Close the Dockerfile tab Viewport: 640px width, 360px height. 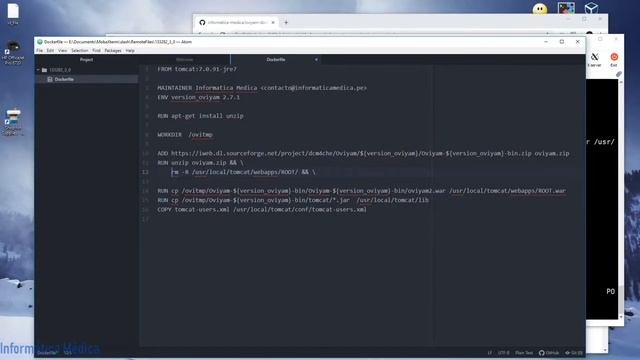pos(316,60)
